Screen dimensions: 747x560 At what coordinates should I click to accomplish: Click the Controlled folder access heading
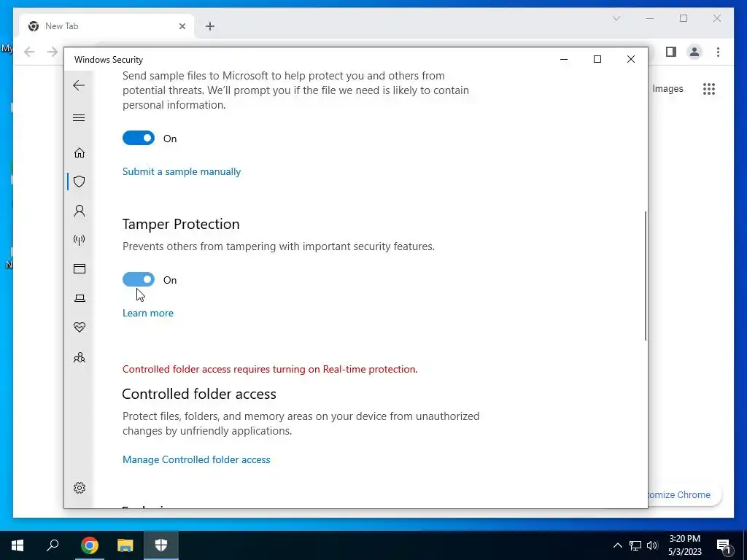pos(199,394)
